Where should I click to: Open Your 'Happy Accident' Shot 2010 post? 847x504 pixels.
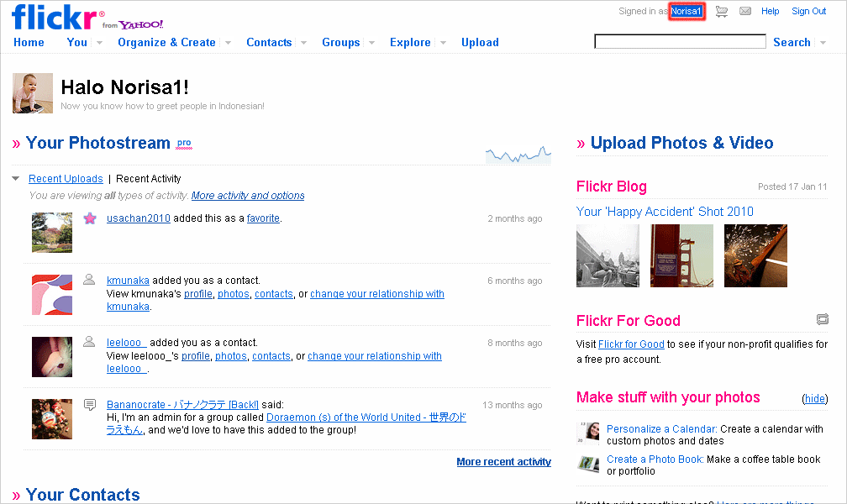point(665,211)
